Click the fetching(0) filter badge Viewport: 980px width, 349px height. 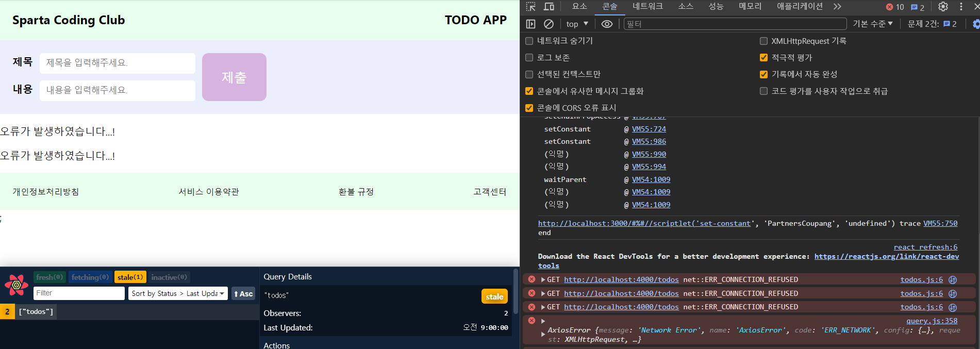point(90,277)
